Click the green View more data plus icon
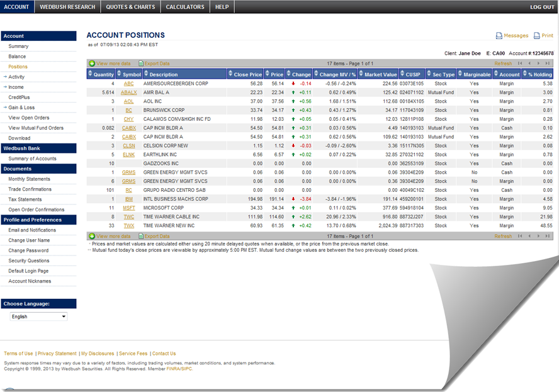559x392 pixels. coord(93,63)
